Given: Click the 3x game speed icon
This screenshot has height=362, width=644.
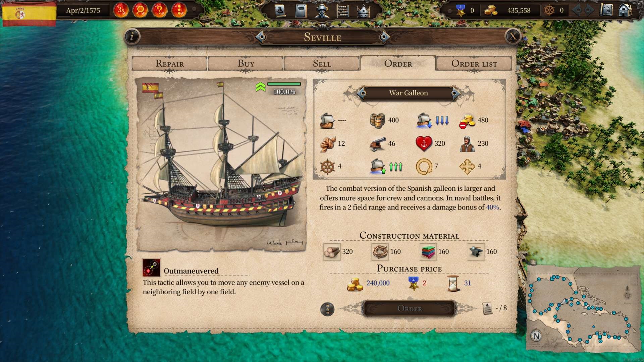Looking at the screenshot, I should (x=121, y=10).
